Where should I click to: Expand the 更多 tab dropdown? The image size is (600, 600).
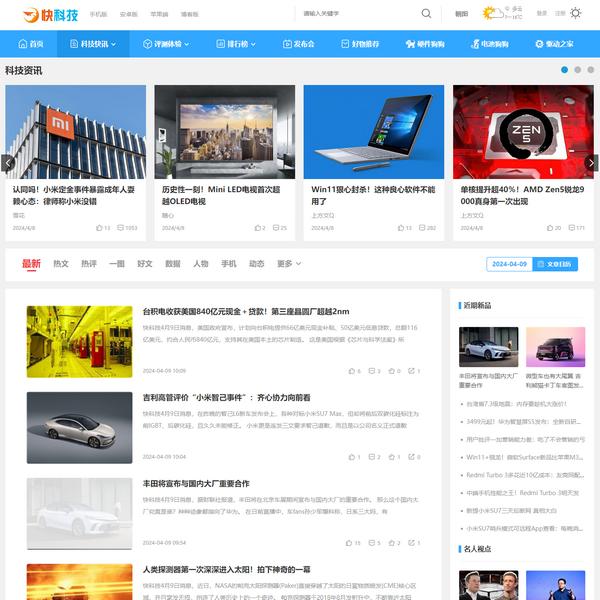click(x=289, y=264)
